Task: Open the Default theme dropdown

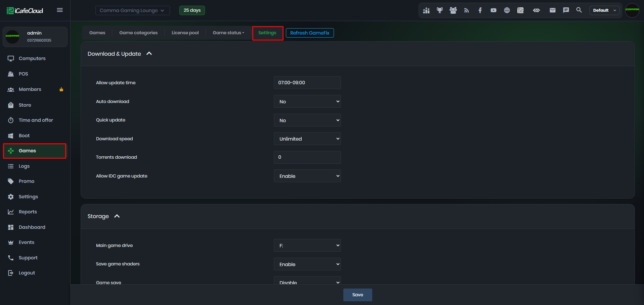Action: tap(604, 10)
